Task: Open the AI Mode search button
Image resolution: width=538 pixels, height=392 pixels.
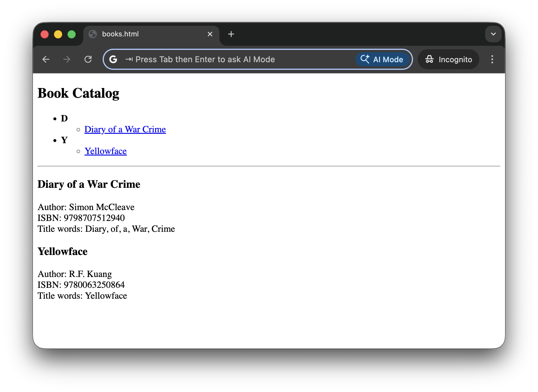Action: tap(382, 60)
